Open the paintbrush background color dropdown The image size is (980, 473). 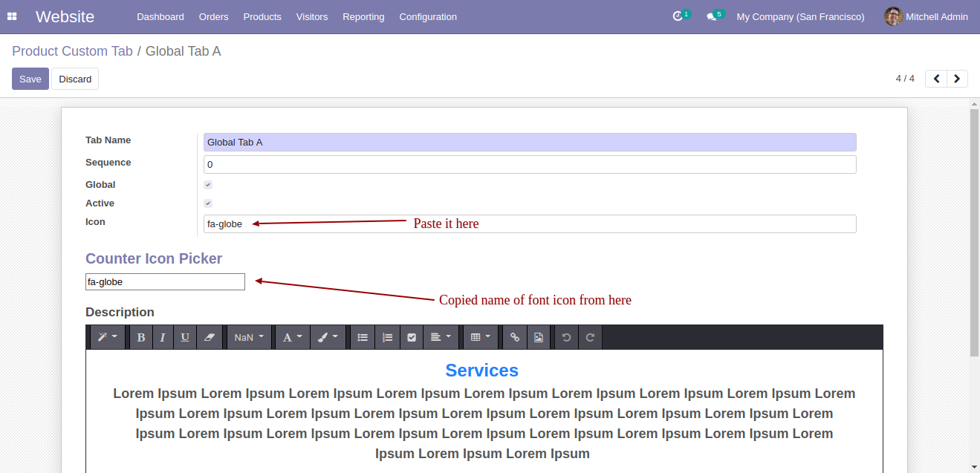tap(327, 337)
